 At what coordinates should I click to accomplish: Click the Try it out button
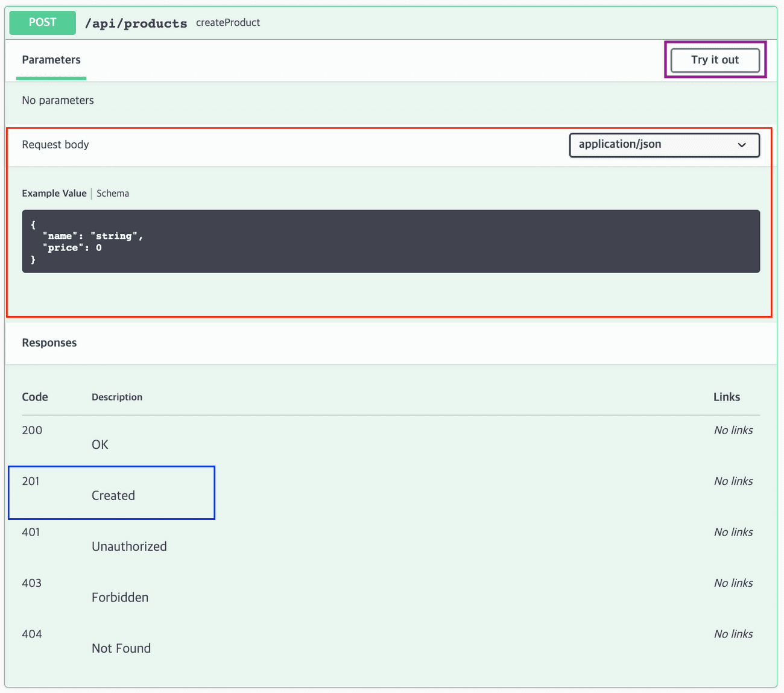coord(715,60)
